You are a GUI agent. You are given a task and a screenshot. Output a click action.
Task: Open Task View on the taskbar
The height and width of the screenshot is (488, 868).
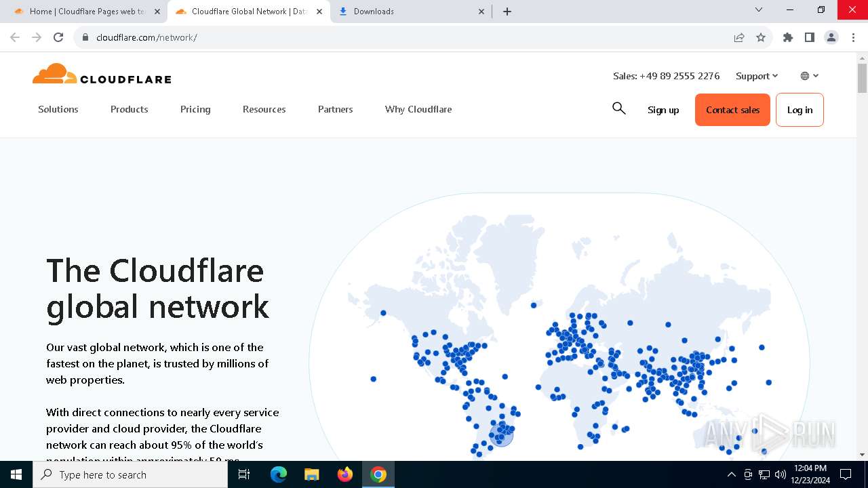(x=244, y=474)
